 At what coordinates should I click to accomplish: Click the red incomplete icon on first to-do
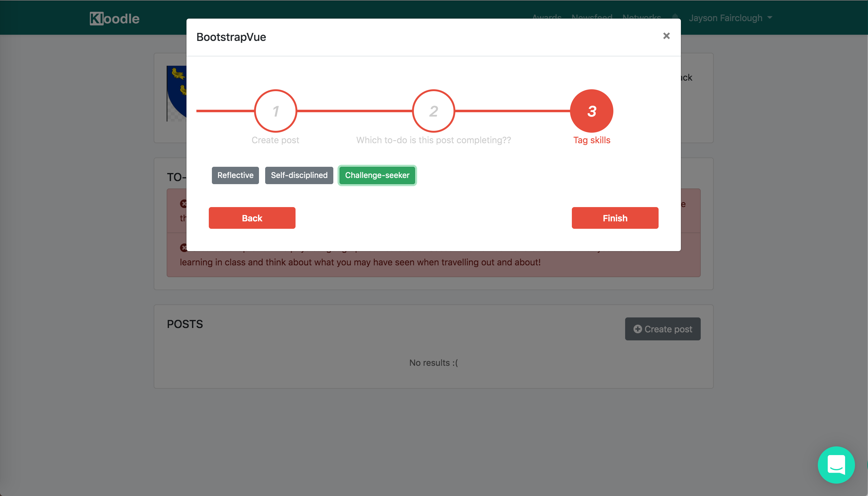pos(183,204)
